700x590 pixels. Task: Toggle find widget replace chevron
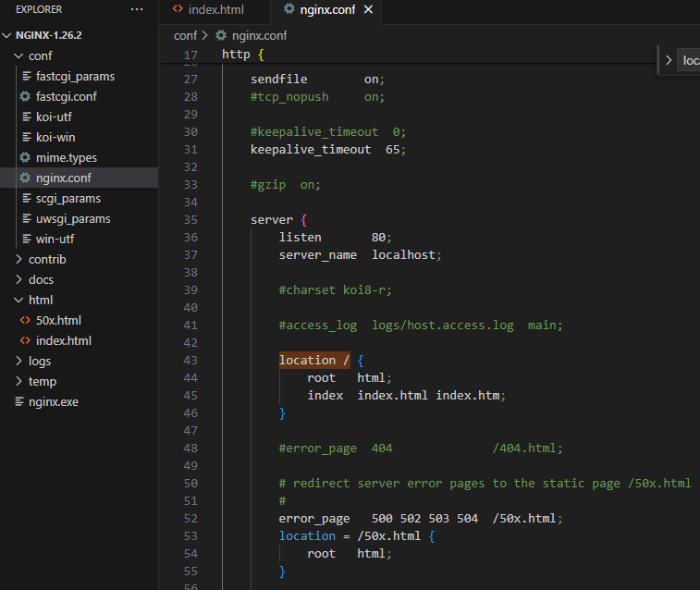coord(669,60)
